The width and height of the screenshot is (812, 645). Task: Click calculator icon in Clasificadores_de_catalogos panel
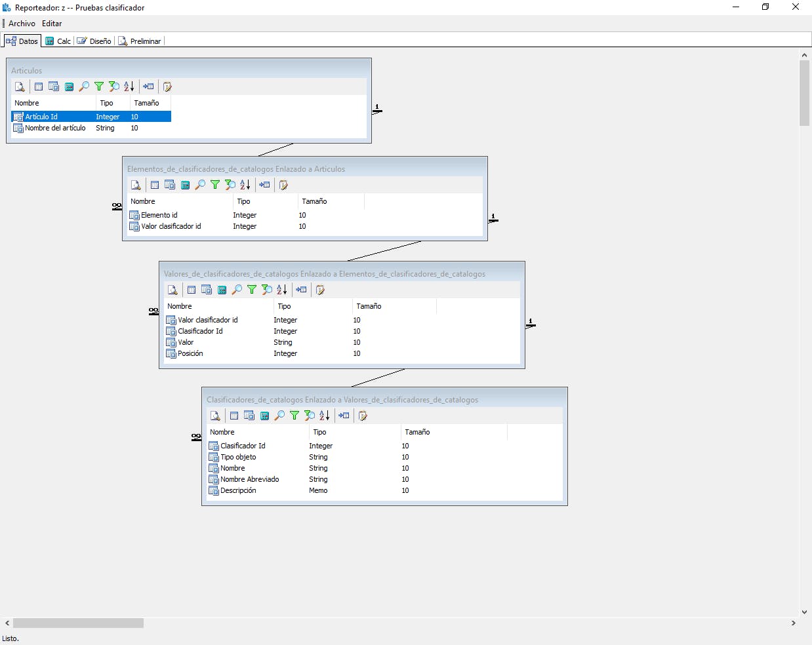[x=264, y=416]
